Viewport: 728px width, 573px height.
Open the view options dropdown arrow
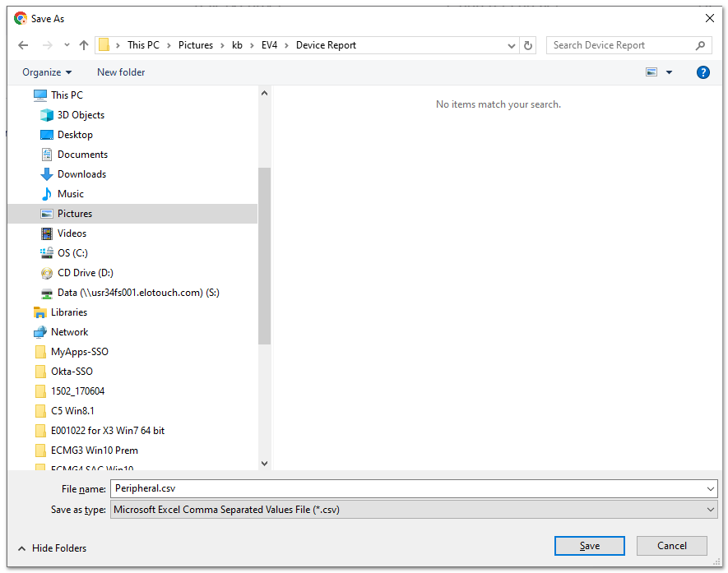pyautogui.click(x=669, y=72)
